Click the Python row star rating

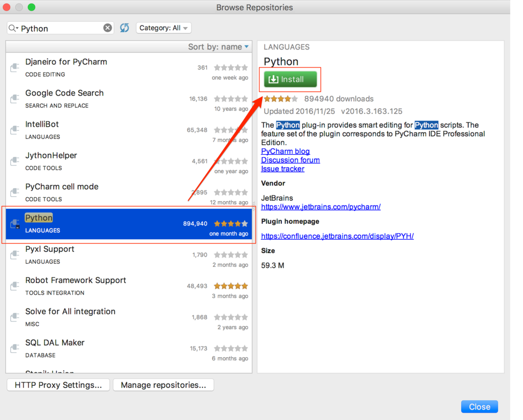coord(231,223)
